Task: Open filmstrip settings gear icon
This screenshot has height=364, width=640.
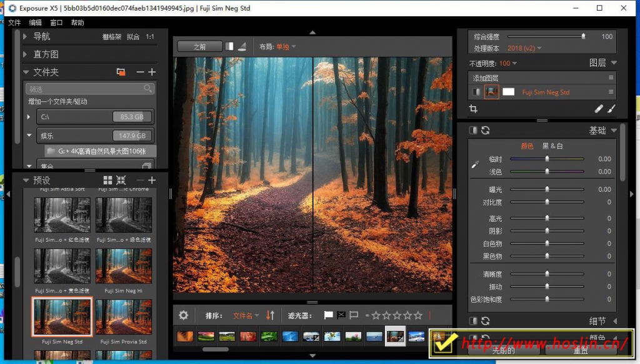Action: pyautogui.click(x=184, y=315)
